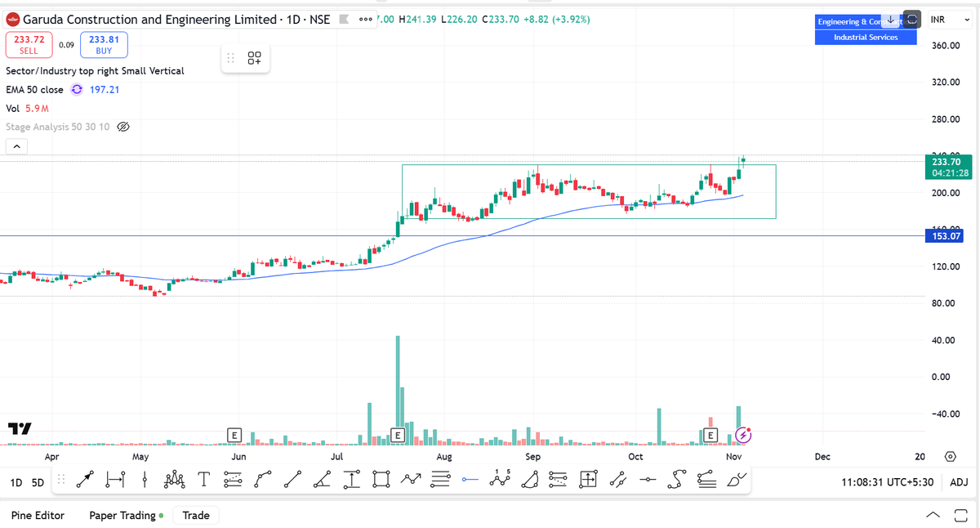The width and height of the screenshot is (980, 528).
Task: Click the flag icon next to NSE
Action: [x=344, y=19]
